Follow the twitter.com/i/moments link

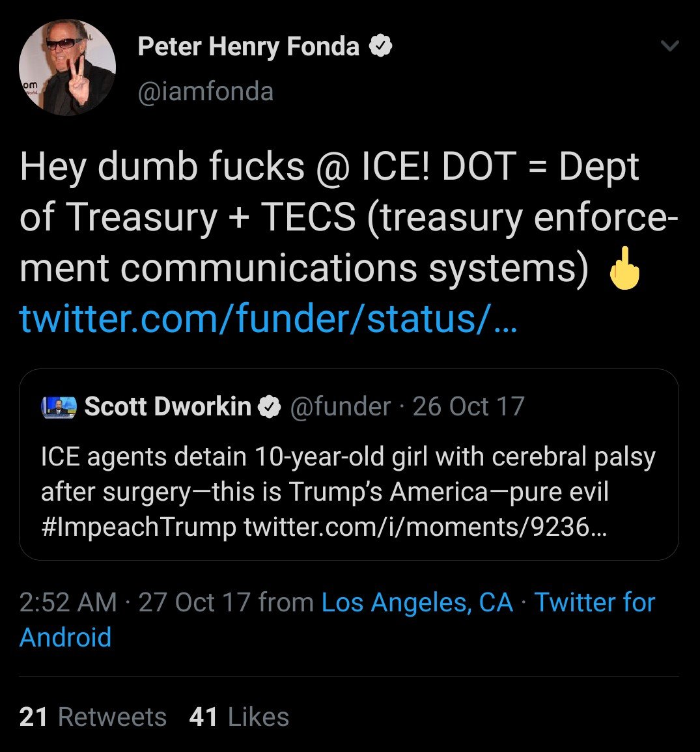pyautogui.click(x=425, y=527)
